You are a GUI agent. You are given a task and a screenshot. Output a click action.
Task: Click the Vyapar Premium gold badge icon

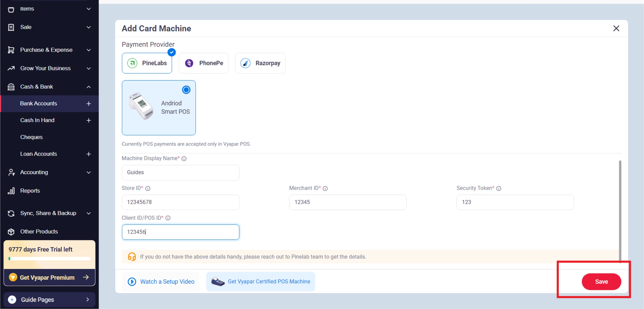(x=13, y=277)
